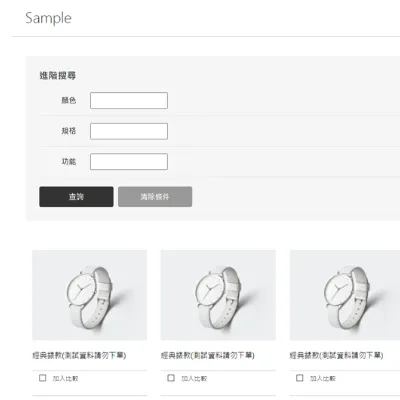Screen dimensions: 400x400
Task: Open second 經典錶款 product title link
Action: pyautogui.click(x=208, y=356)
